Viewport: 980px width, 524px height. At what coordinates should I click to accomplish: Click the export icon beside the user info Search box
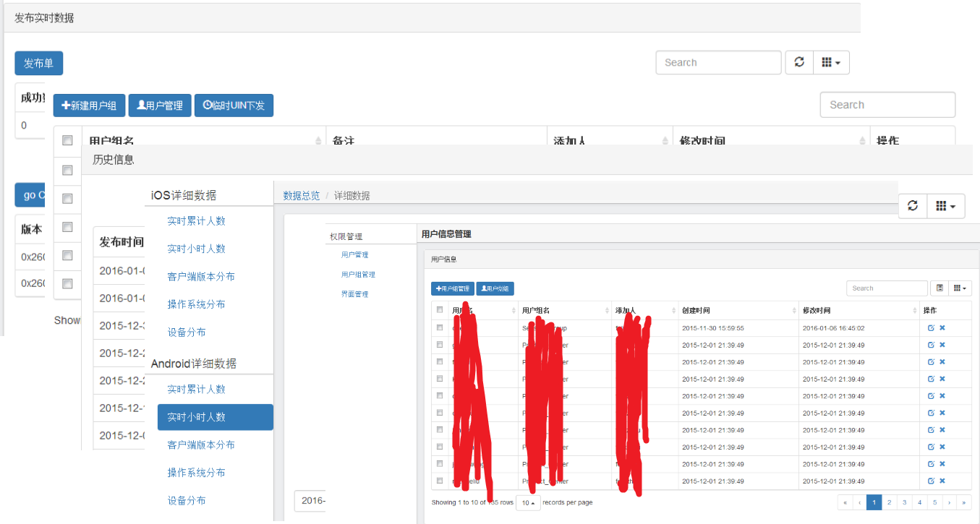(939, 288)
